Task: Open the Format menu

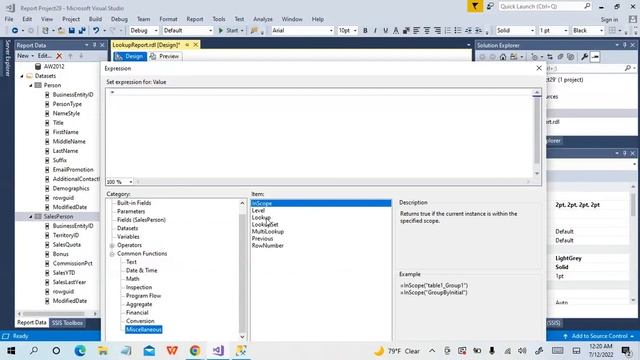Action: tap(168, 19)
